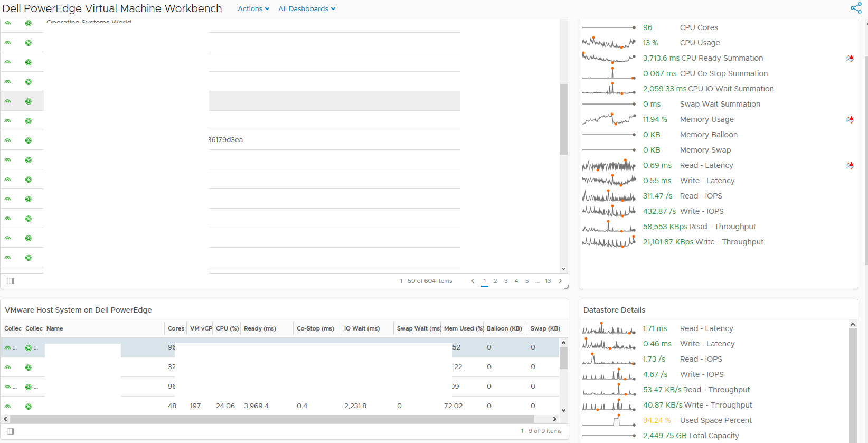Sort by the Cores column header

(176, 328)
